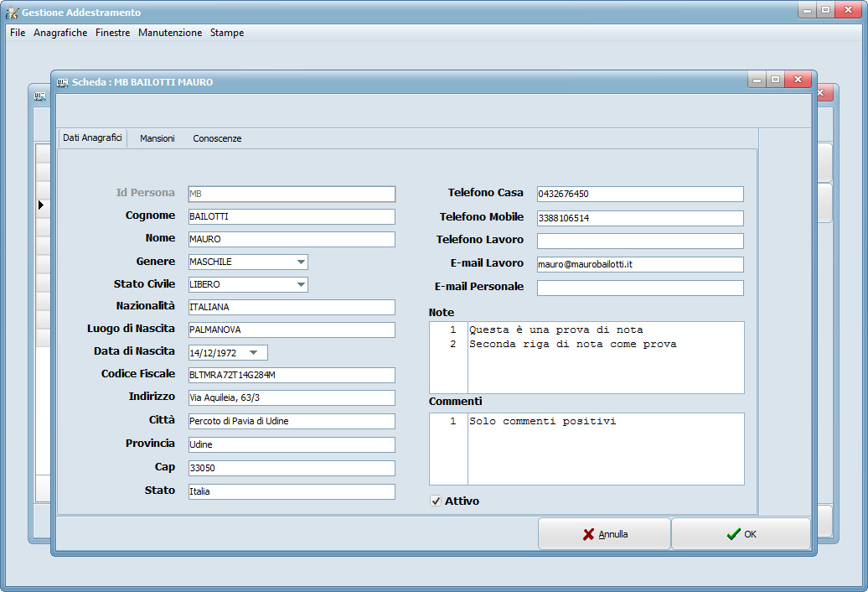
Task: Click the Codice Fiscale field
Action: tap(292, 375)
